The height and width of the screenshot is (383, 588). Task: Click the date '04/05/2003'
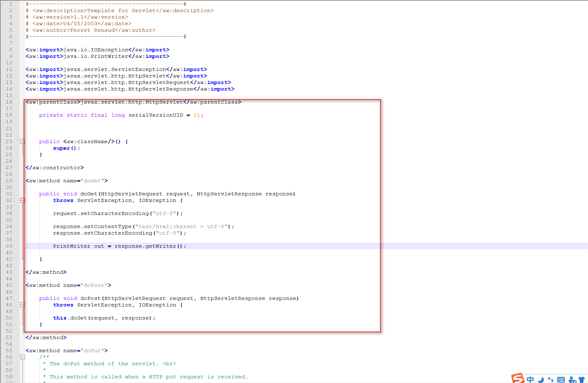pos(80,24)
